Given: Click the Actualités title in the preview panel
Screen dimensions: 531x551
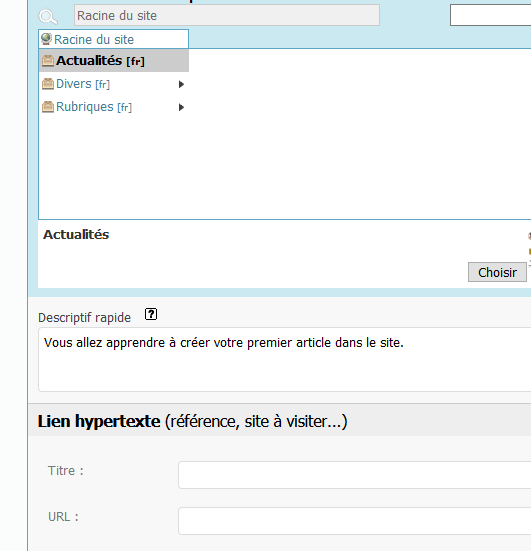Looking at the screenshot, I should pos(76,234).
